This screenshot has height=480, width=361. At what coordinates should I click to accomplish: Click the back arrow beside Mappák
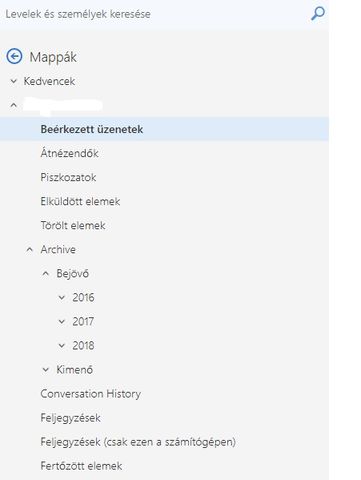point(14,56)
